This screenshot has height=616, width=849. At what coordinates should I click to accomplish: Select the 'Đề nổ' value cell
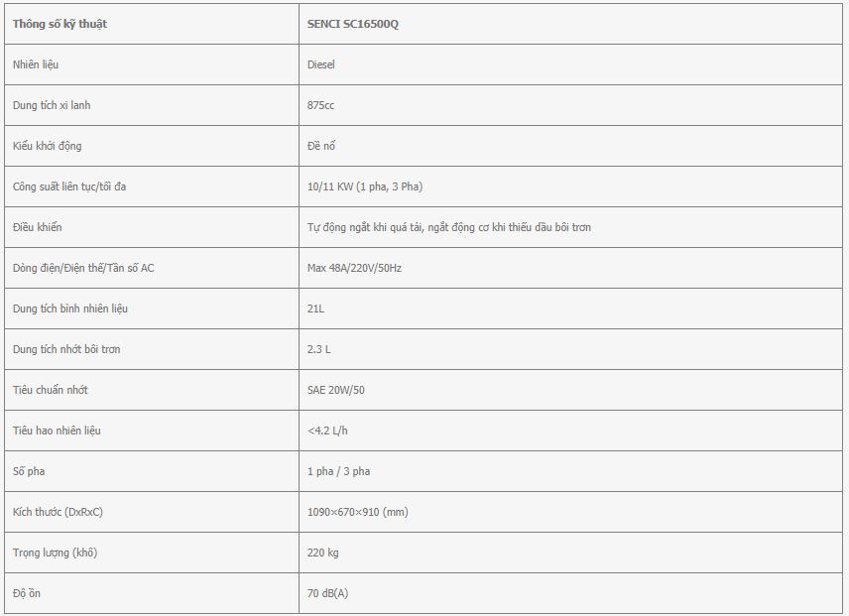[x=570, y=146]
